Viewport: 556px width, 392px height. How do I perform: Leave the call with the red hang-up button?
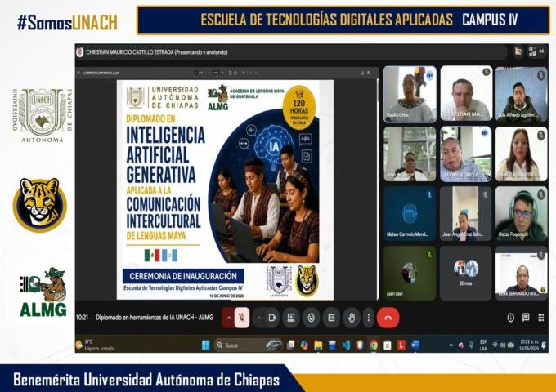pyautogui.click(x=388, y=318)
